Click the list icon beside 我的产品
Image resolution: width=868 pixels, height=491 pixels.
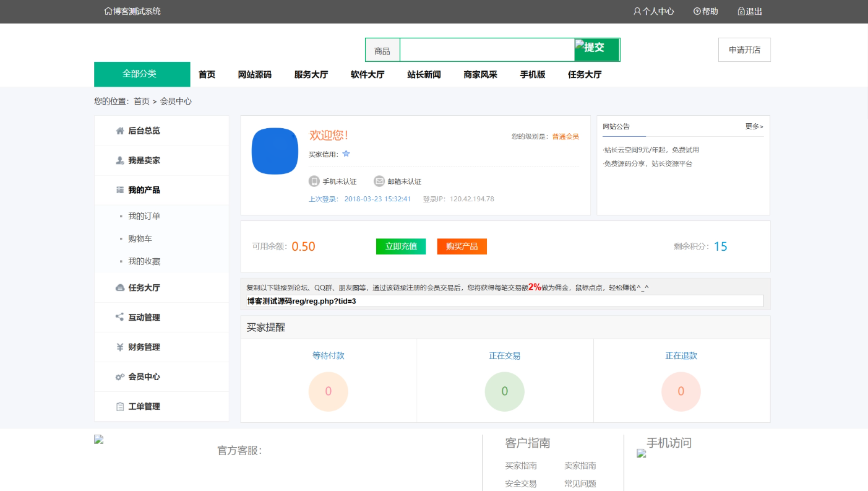[x=120, y=190]
